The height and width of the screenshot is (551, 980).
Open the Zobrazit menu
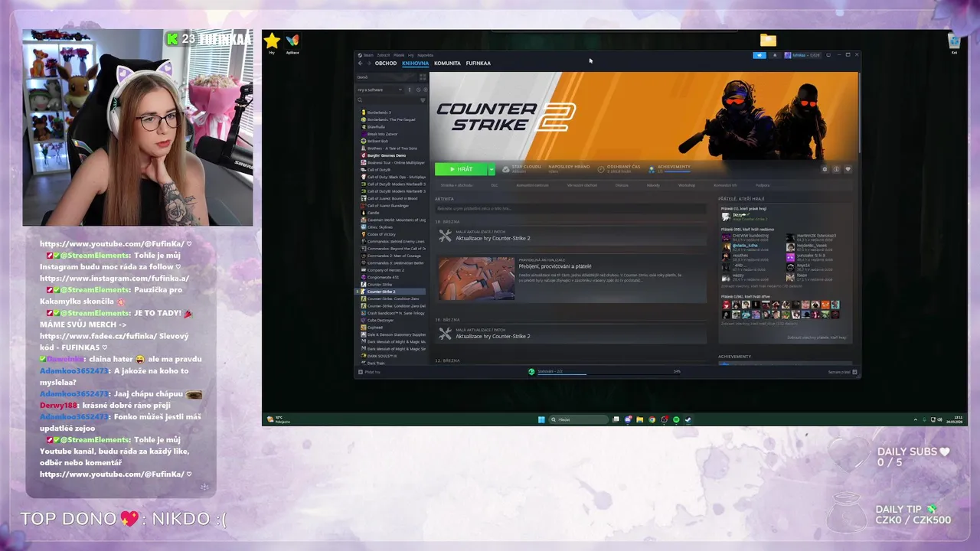pos(384,55)
